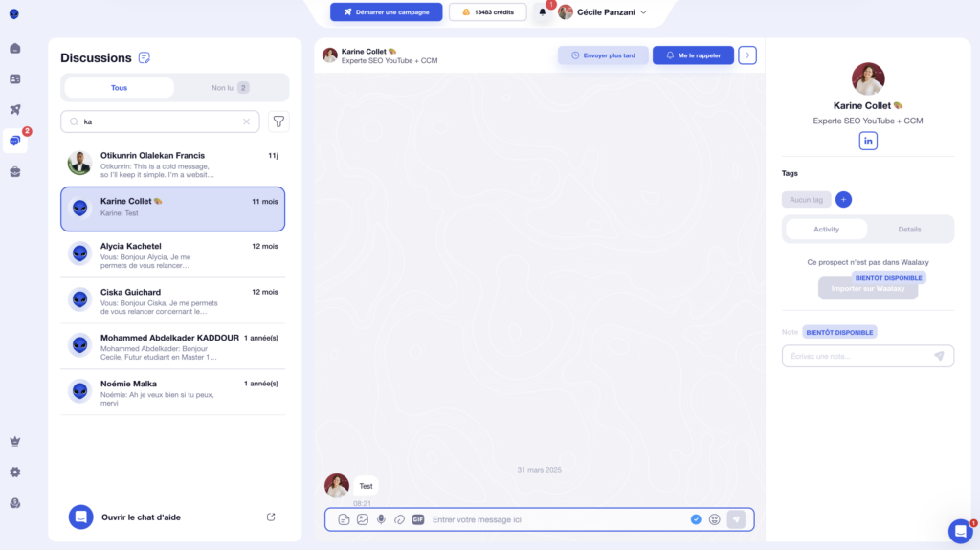980x550 pixels.
Task: Open Karine Collet's LinkedIn profile icon
Action: [x=868, y=142]
